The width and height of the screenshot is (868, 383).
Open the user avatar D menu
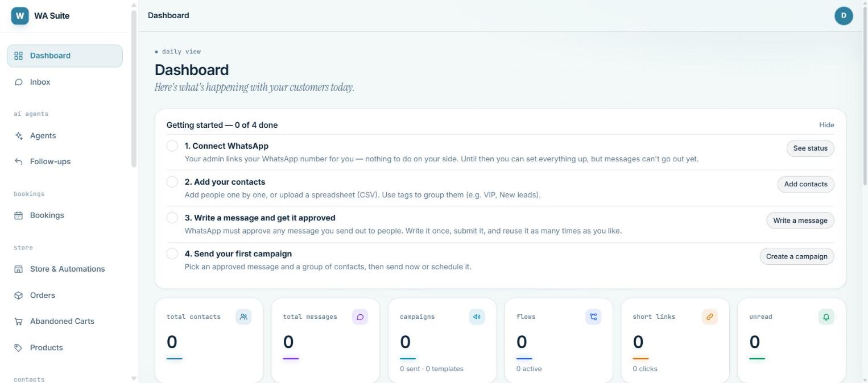844,16
